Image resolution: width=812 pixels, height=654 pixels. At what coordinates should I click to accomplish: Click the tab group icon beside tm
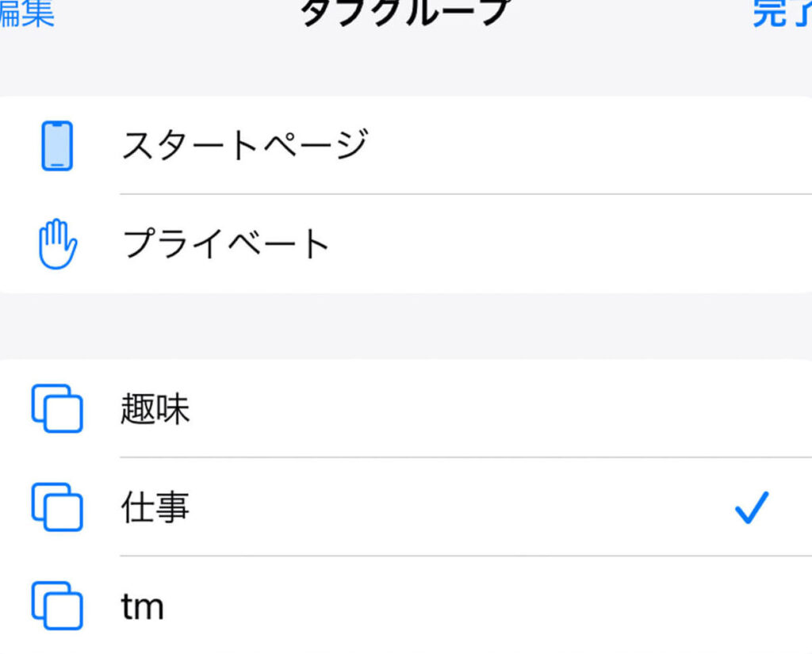(x=57, y=606)
